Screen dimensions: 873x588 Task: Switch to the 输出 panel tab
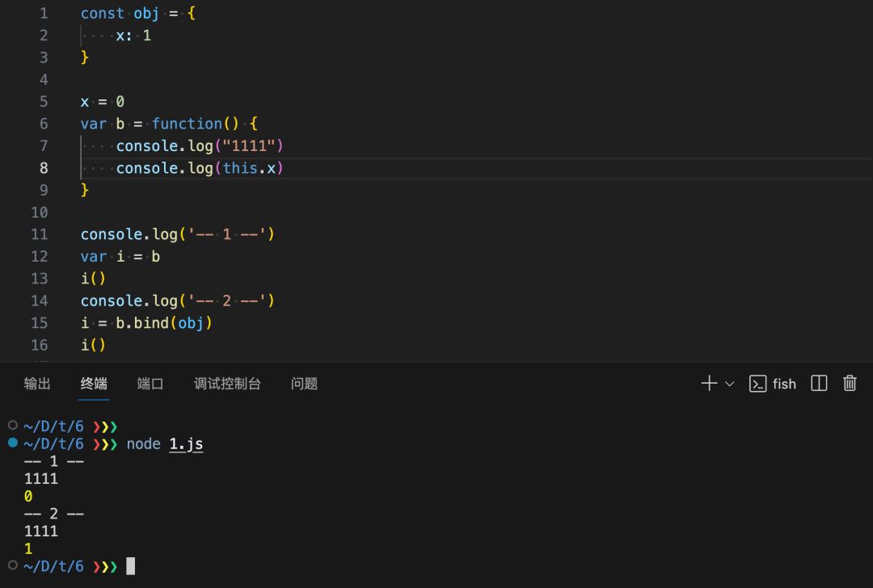tap(37, 384)
